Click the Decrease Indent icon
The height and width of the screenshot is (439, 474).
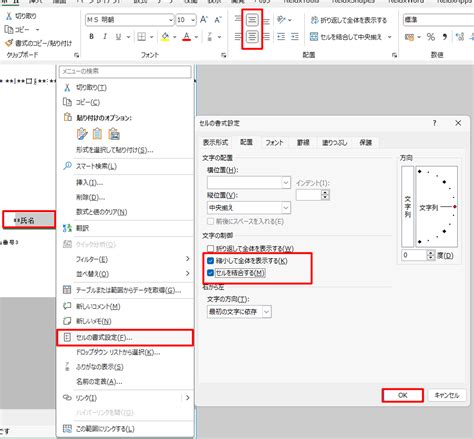point(281,37)
